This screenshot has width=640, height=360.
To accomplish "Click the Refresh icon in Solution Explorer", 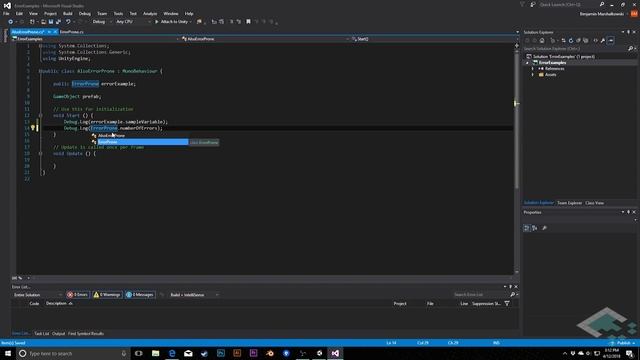I will (x=571, y=40).
